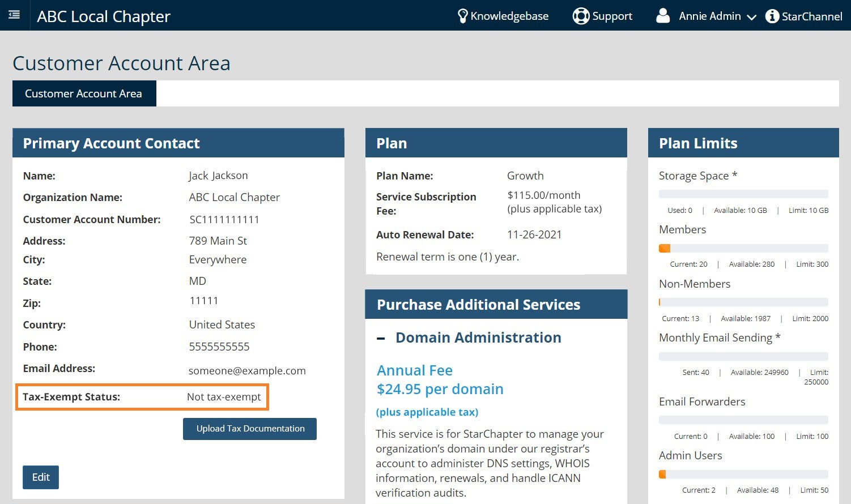Open the StarChannel link
This screenshot has height=504, width=851.
pyautogui.click(x=812, y=16)
